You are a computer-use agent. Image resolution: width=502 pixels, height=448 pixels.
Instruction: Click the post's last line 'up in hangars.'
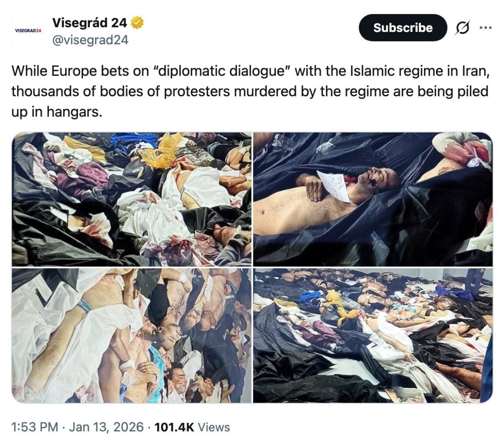(56, 112)
